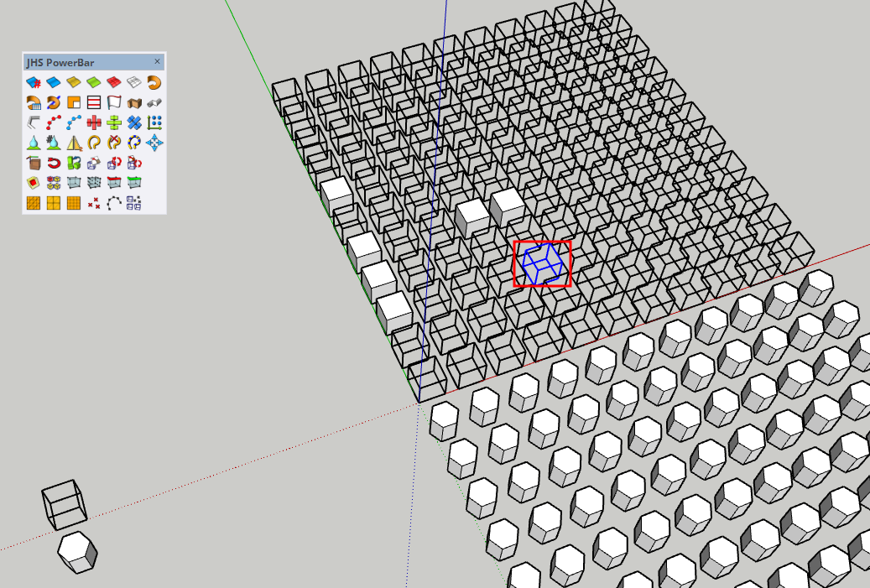870x588 pixels.
Task: Select the yellow triangle mirror icon
Action: 73,143
